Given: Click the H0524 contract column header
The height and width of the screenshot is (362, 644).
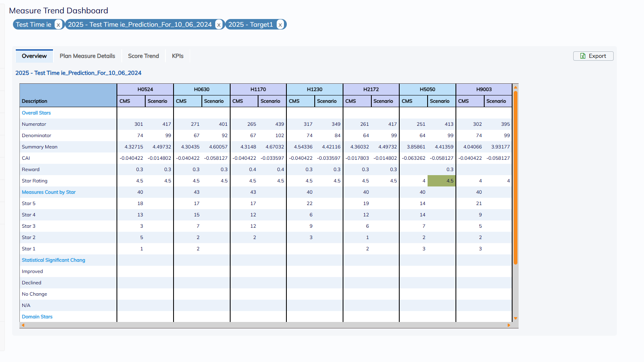Looking at the screenshot, I should [145, 89].
